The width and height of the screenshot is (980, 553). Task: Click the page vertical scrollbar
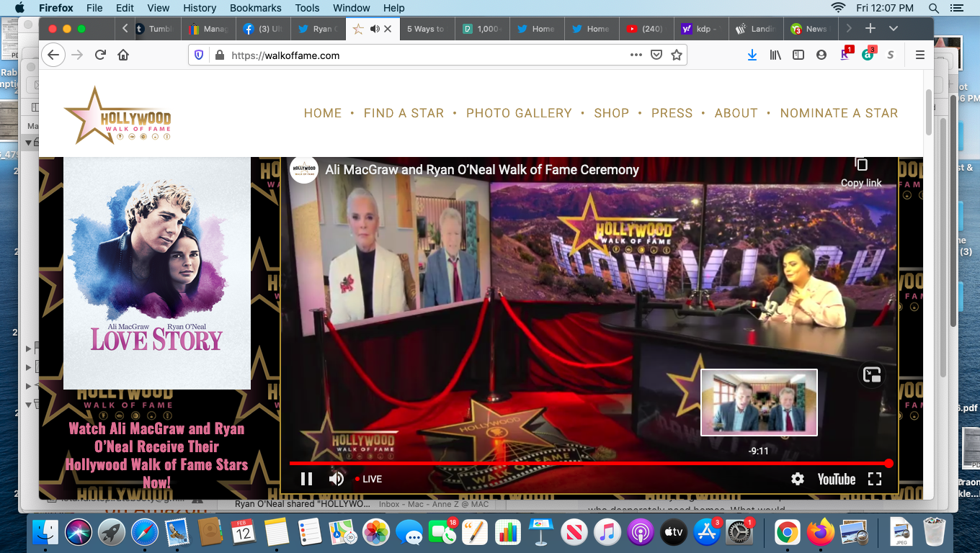(928, 112)
